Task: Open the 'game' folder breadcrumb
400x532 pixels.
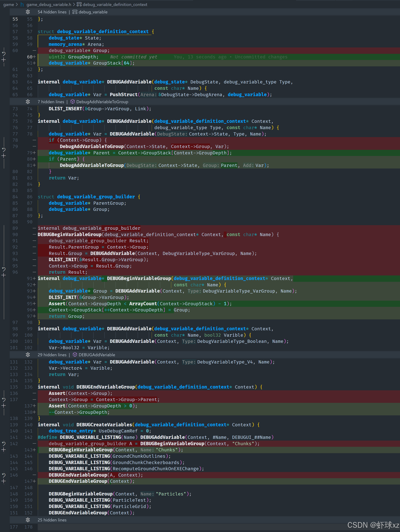Action: pyautogui.click(x=8, y=5)
